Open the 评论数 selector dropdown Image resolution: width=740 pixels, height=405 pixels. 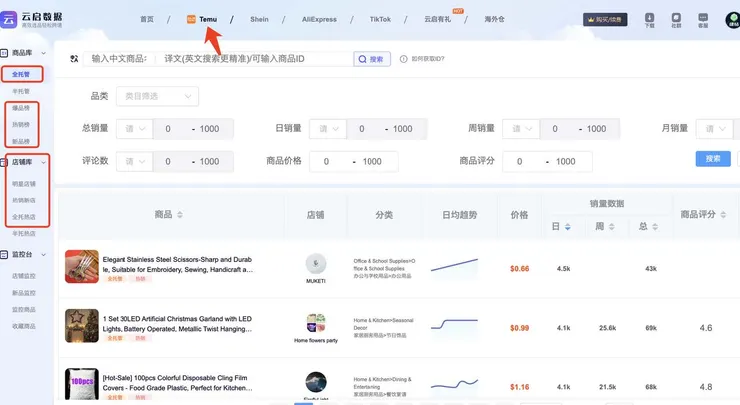click(x=135, y=161)
